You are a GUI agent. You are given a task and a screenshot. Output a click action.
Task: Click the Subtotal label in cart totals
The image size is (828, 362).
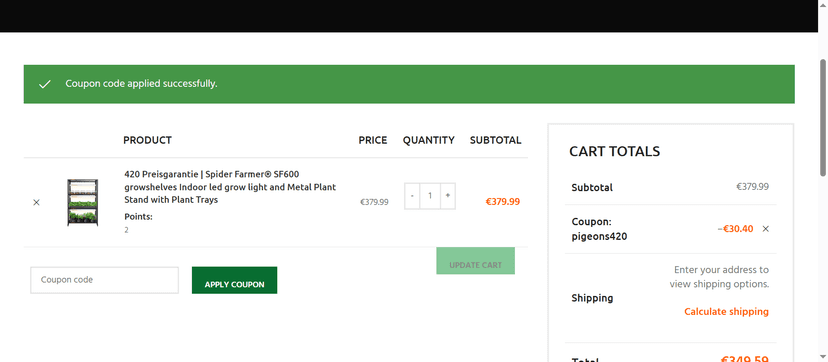click(592, 187)
